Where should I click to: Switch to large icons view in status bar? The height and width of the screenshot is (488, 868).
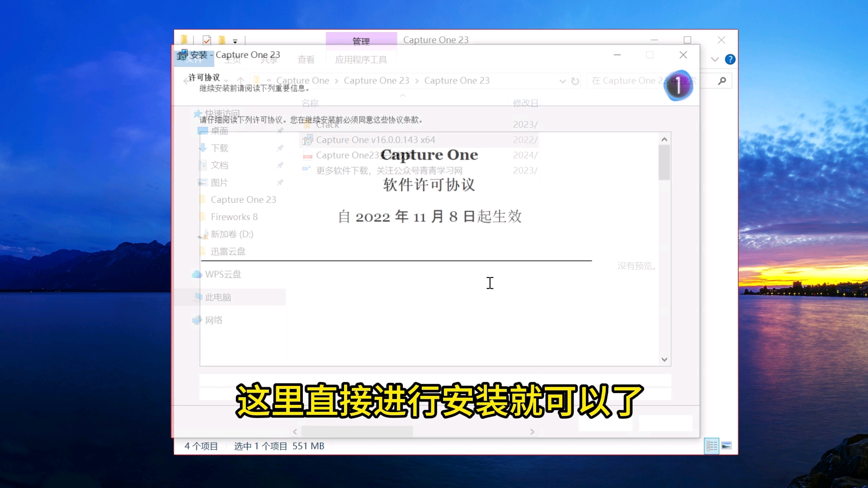726,446
